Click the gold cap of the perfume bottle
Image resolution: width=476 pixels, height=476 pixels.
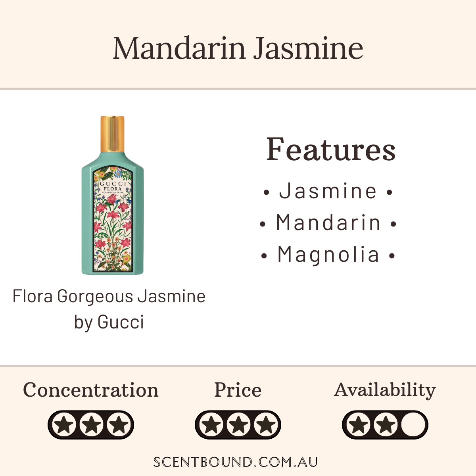point(113,134)
